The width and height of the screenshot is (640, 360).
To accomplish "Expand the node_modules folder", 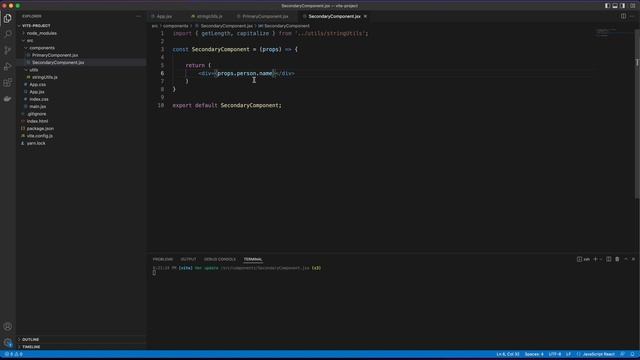I will 41,33.
